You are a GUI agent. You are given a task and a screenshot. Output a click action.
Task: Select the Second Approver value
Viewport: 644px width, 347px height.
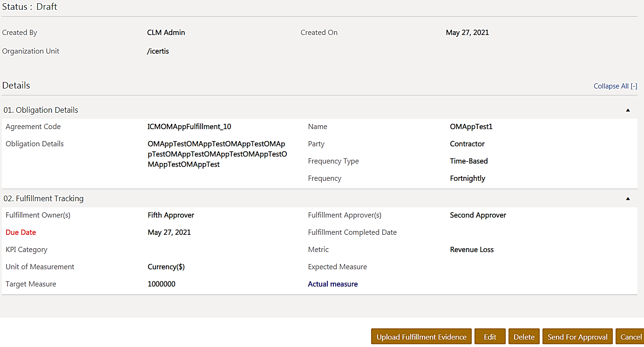click(x=478, y=215)
